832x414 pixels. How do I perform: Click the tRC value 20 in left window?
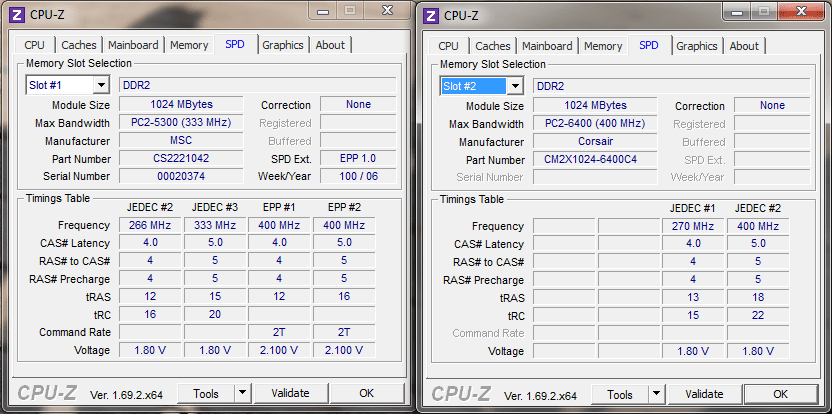tap(215, 314)
